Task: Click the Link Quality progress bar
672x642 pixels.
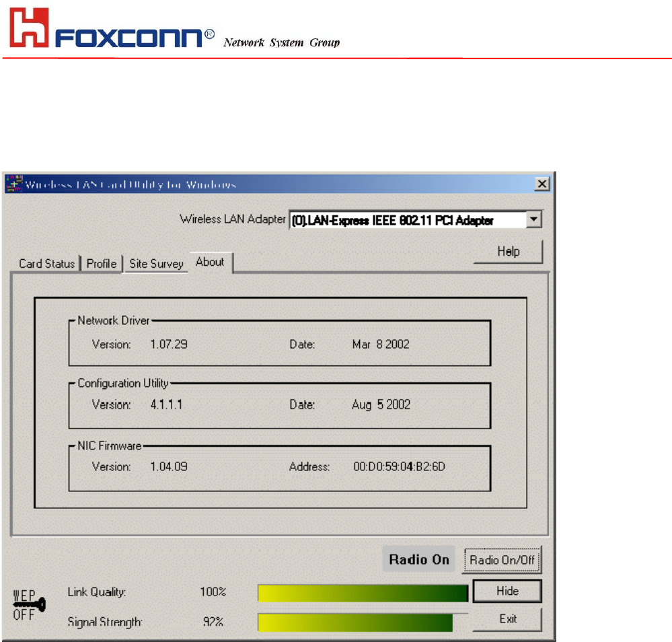Action: [363, 594]
